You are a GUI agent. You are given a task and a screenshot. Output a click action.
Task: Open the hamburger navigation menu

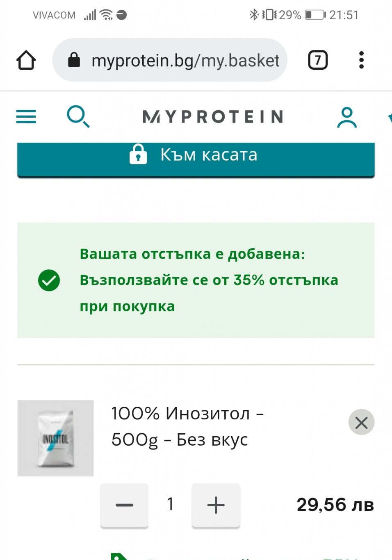click(26, 117)
